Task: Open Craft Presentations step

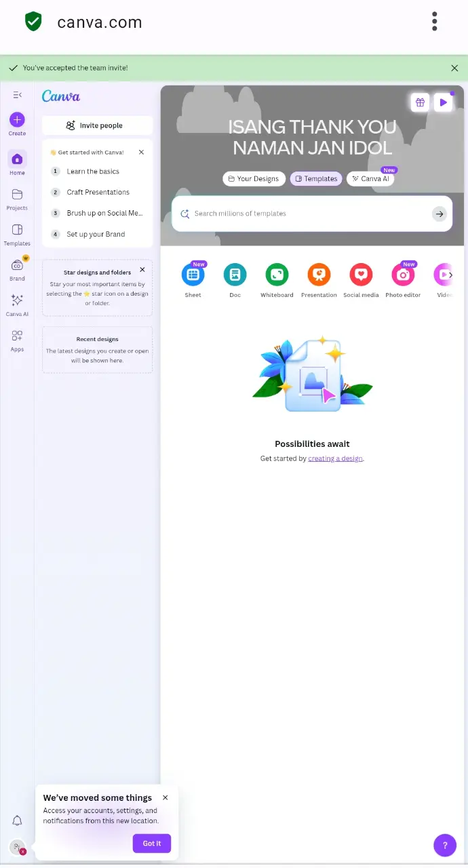Action: click(x=98, y=193)
